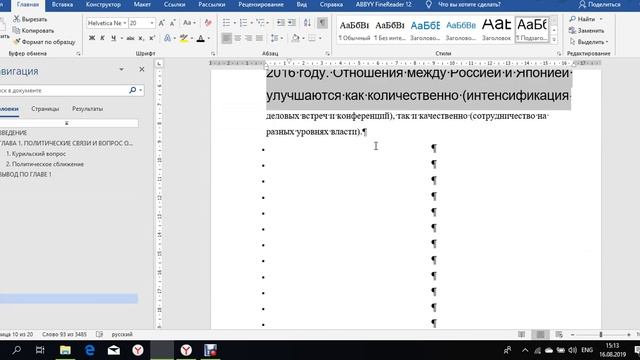
Task: Expand the styles gallery
Action: (554, 39)
